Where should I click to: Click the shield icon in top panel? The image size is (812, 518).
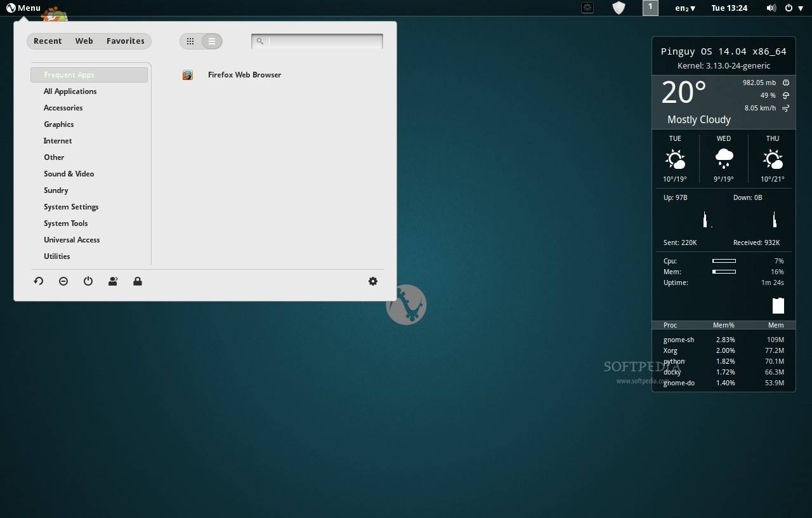tap(619, 8)
